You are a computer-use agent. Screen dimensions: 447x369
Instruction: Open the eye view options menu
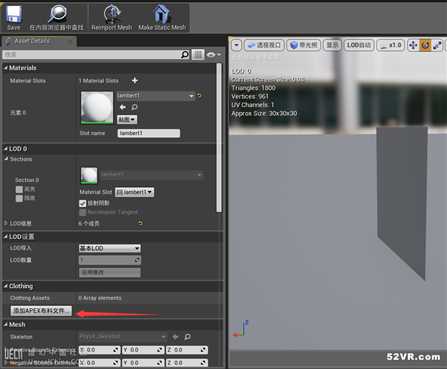[x=213, y=54]
